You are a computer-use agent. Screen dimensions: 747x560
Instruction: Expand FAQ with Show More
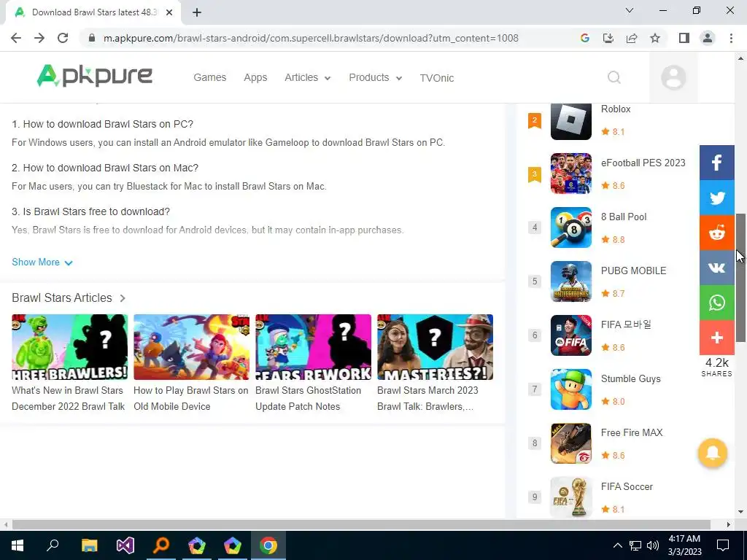pyautogui.click(x=42, y=262)
